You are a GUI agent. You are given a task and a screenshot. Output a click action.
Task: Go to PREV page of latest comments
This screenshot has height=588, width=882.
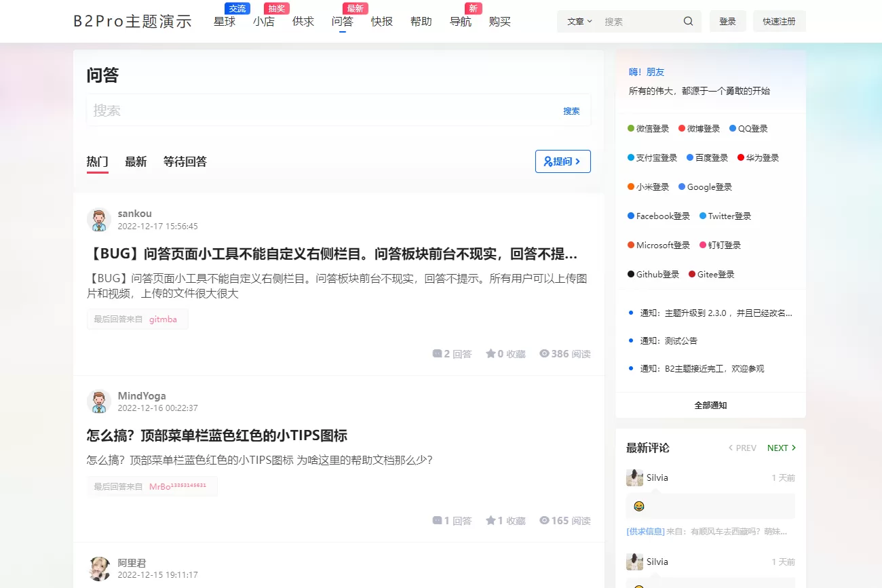point(742,448)
